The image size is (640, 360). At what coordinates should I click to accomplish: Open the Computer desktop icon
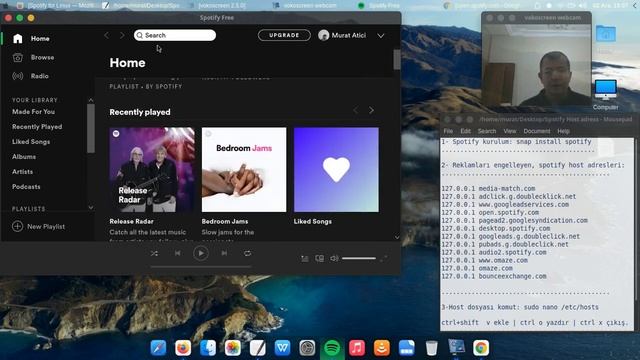[x=605, y=95]
